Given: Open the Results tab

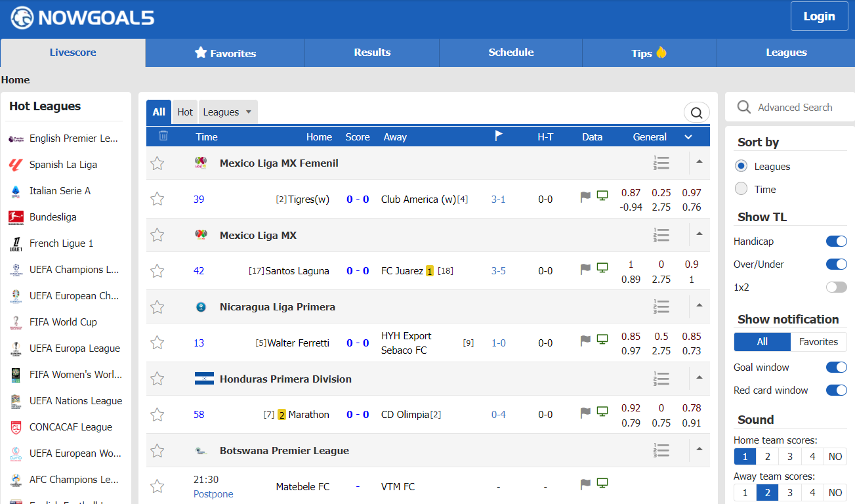Looking at the screenshot, I should tap(372, 52).
